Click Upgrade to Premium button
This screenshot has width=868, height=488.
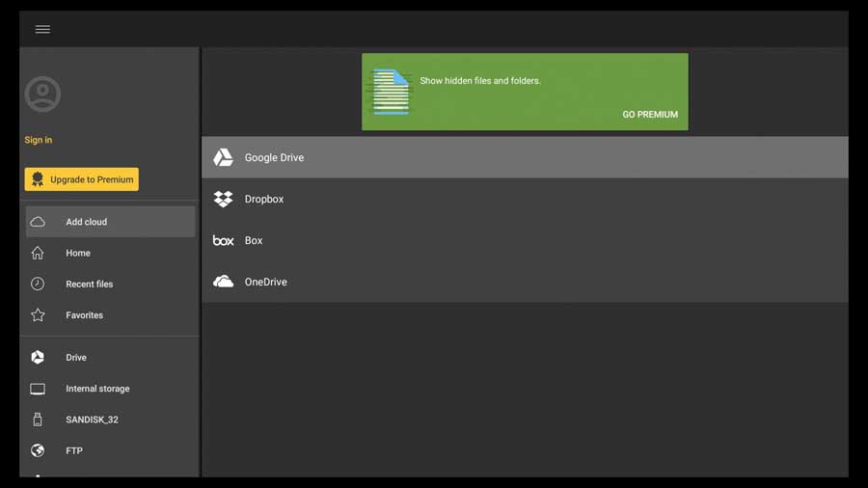(x=81, y=179)
